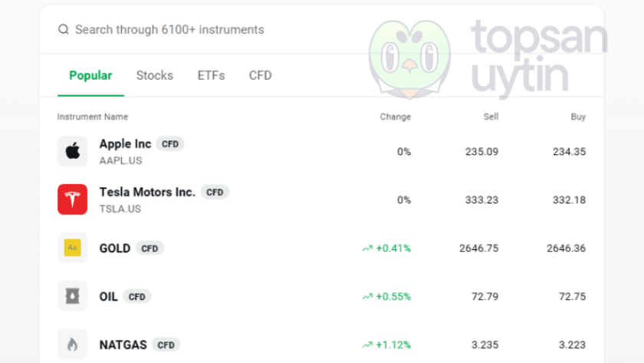
Task: Click the GOLD instrument icon
Action: coord(73,248)
